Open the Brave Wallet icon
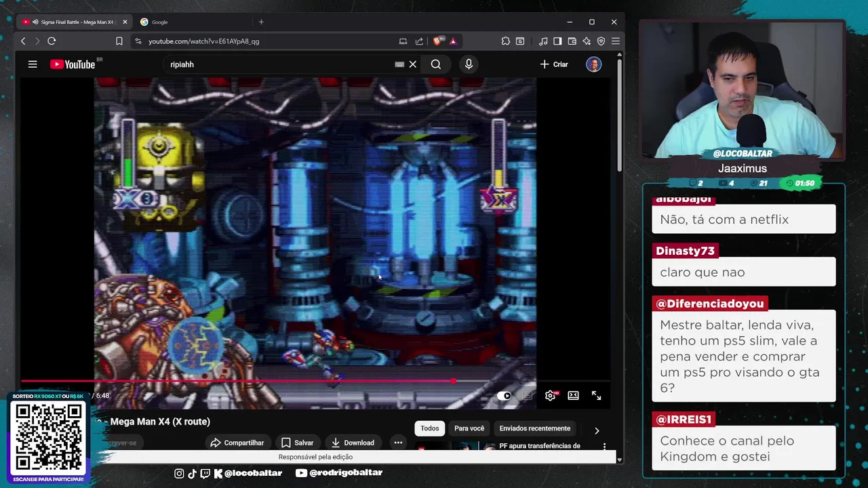The width and height of the screenshot is (868, 488). pos(572,41)
